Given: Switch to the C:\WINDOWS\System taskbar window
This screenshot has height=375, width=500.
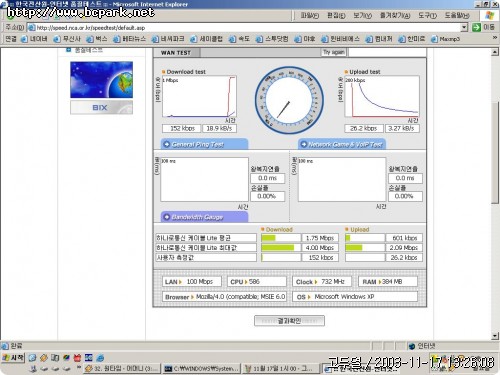Looking at the screenshot, I should (201, 369).
